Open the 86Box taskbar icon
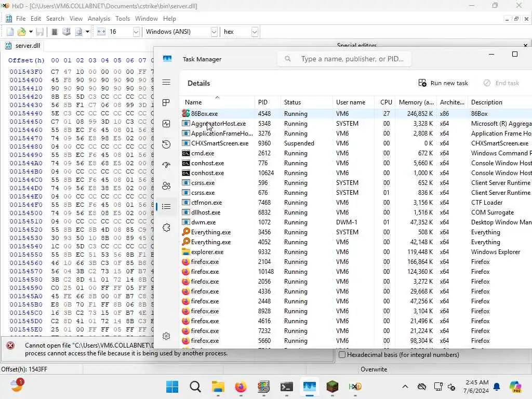 pos(263,387)
